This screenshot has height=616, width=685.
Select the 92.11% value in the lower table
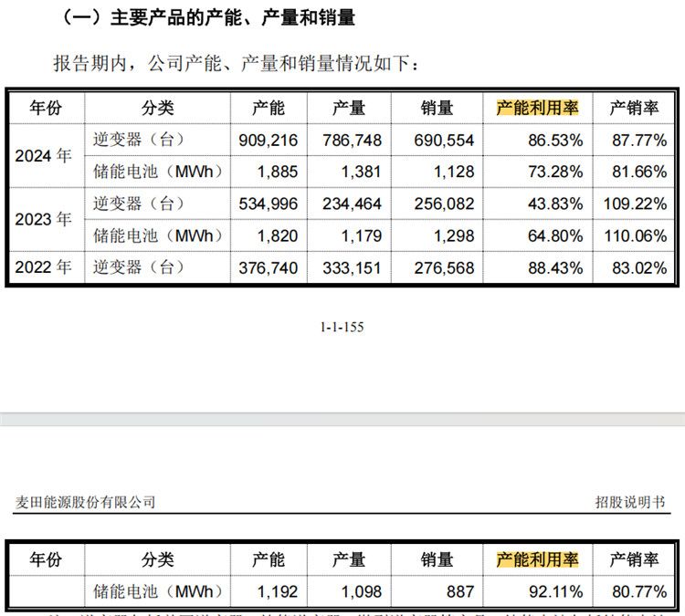[555, 591]
